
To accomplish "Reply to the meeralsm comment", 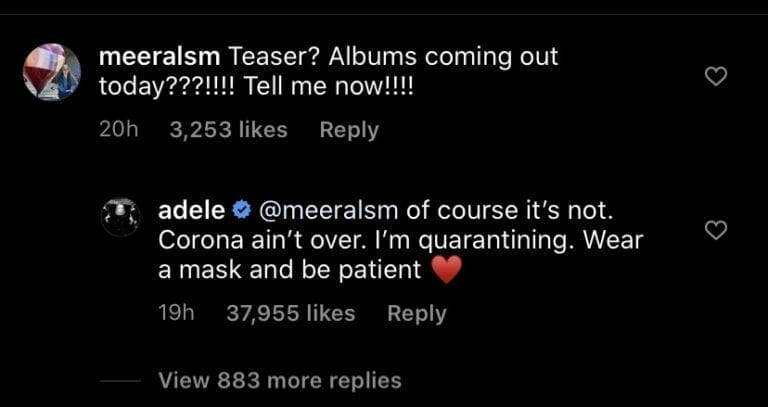I will coord(349,130).
